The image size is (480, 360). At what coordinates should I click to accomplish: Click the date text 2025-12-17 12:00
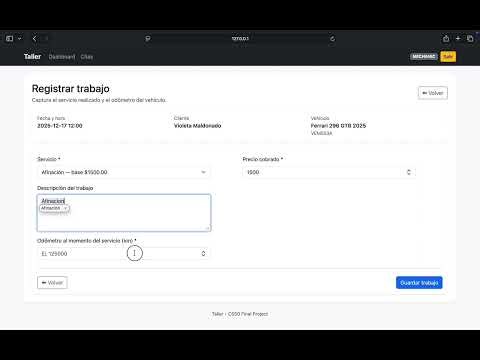point(60,126)
